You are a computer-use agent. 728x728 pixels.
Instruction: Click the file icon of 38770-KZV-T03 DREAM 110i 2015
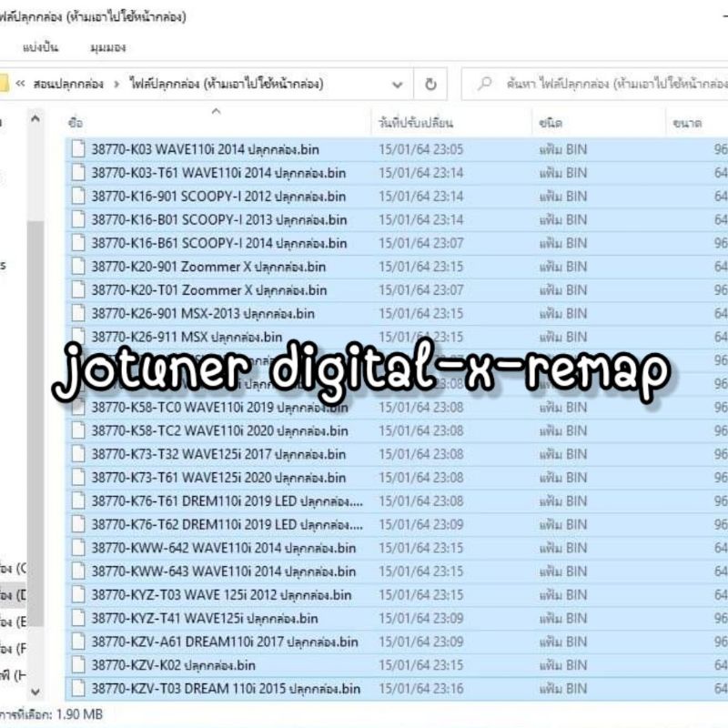[x=78, y=689]
